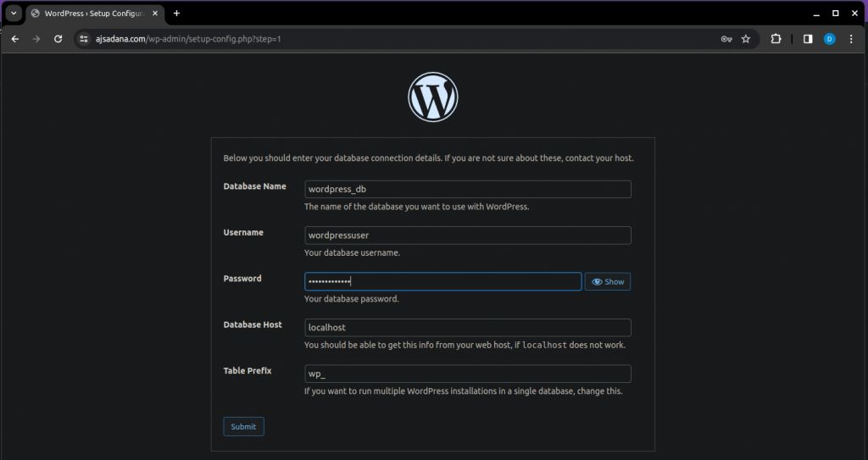Open the Chrome profile avatar D
868x460 pixels.
(x=829, y=39)
